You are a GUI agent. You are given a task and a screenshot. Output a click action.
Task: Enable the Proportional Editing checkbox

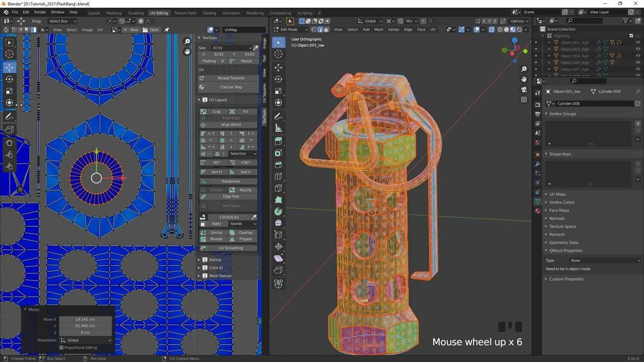tap(62, 348)
